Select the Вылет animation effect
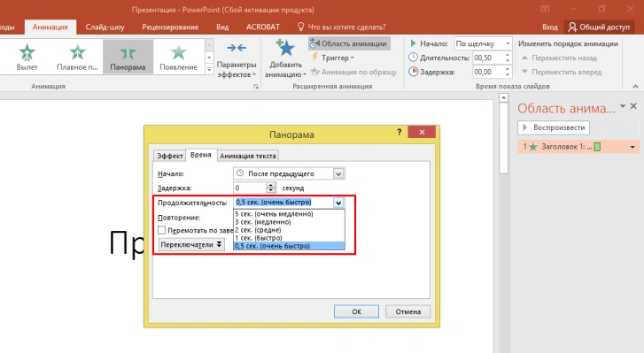This screenshot has width=644, height=353. pos(27,57)
